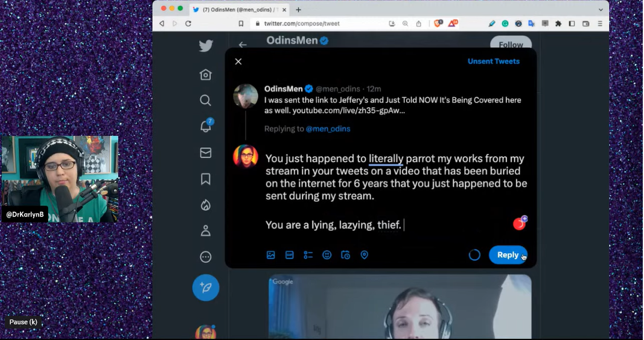Click the install/download icon in address bar

(392, 24)
